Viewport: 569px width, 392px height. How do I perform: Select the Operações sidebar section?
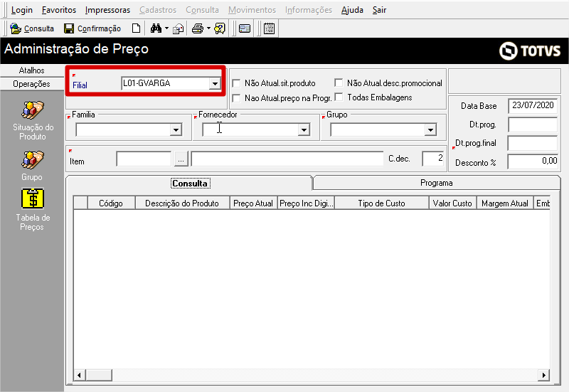point(32,84)
